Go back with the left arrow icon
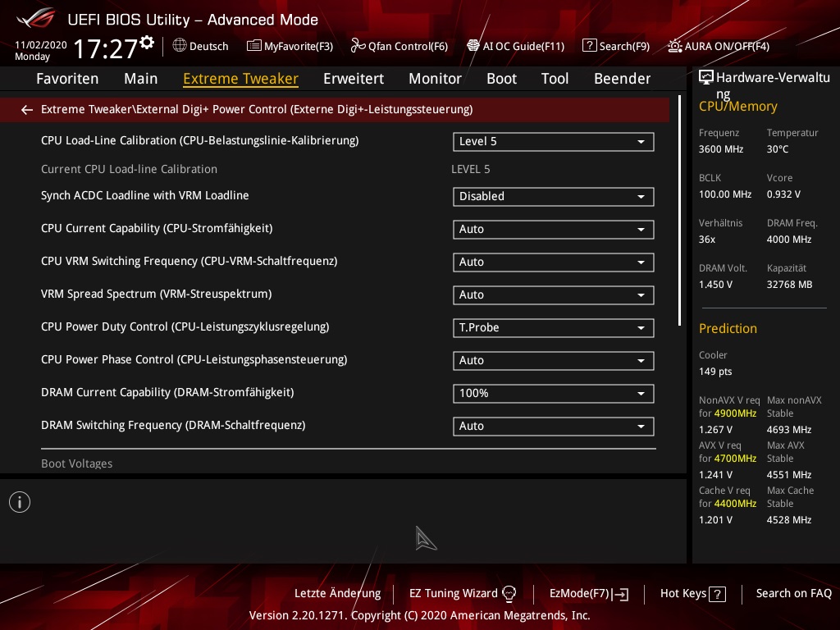 click(x=27, y=110)
